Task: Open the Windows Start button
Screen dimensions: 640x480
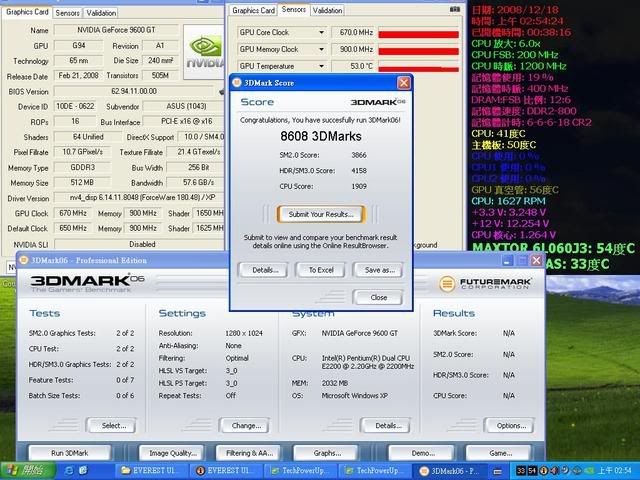Action: (28, 471)
